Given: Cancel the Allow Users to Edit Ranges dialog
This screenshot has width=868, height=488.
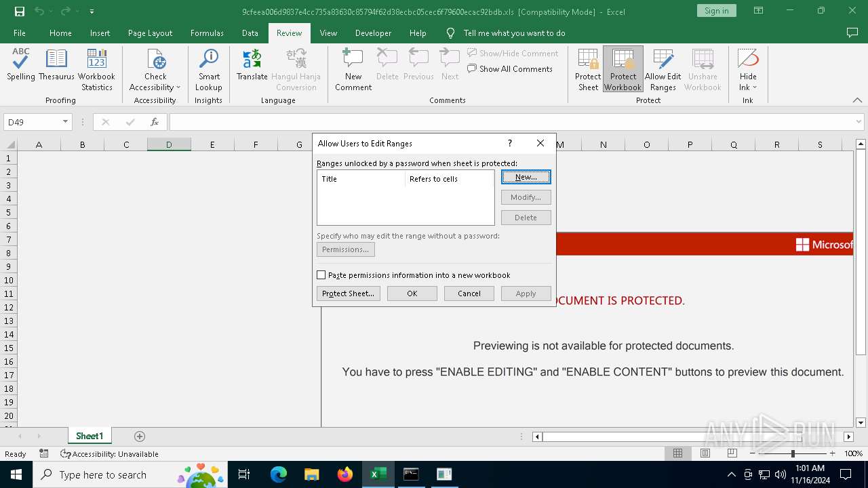Looking at the screenshot, I should click(x=469, y=293).
